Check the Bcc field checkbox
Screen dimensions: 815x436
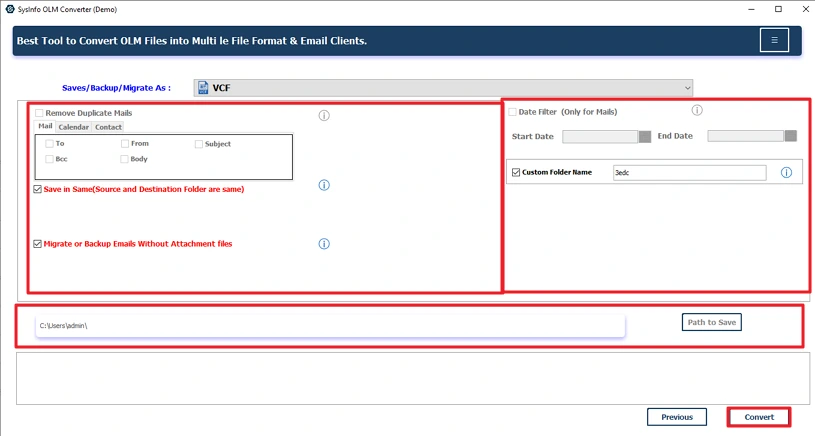(x=49, y=159)
